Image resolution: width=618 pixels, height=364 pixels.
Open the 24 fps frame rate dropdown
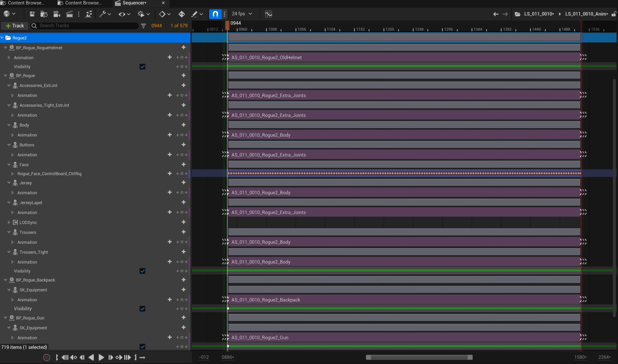[242, 14]
